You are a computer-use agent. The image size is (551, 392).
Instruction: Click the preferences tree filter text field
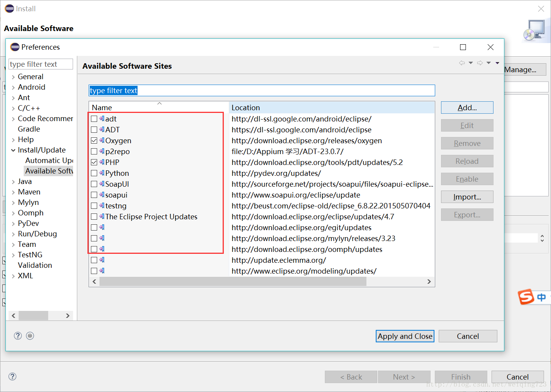pyautogui.click(x=41, y=64)
